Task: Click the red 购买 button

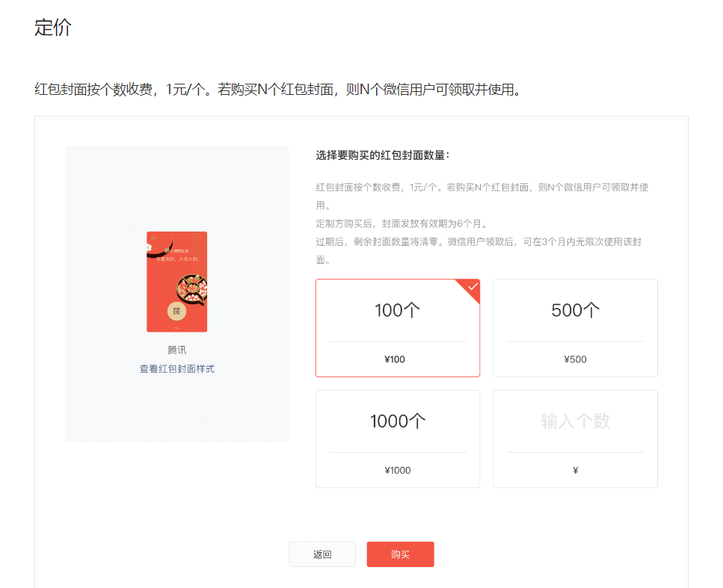Action: coord(400,554)
